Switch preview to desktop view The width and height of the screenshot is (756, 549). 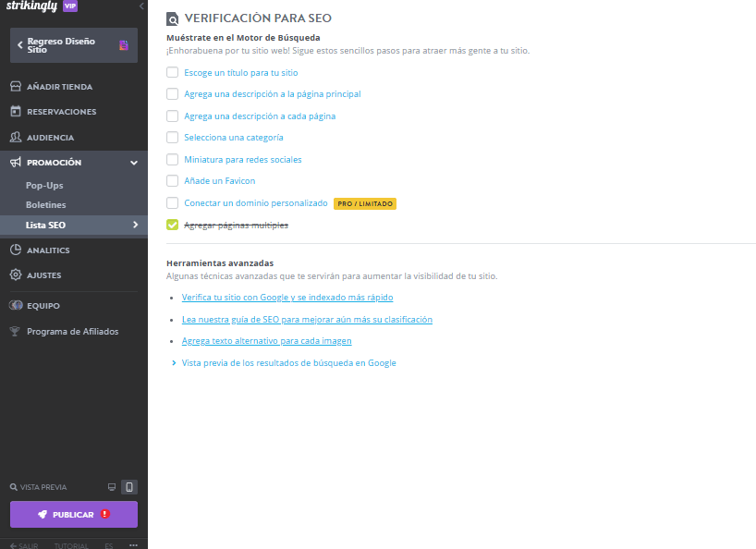click(113, 487)
